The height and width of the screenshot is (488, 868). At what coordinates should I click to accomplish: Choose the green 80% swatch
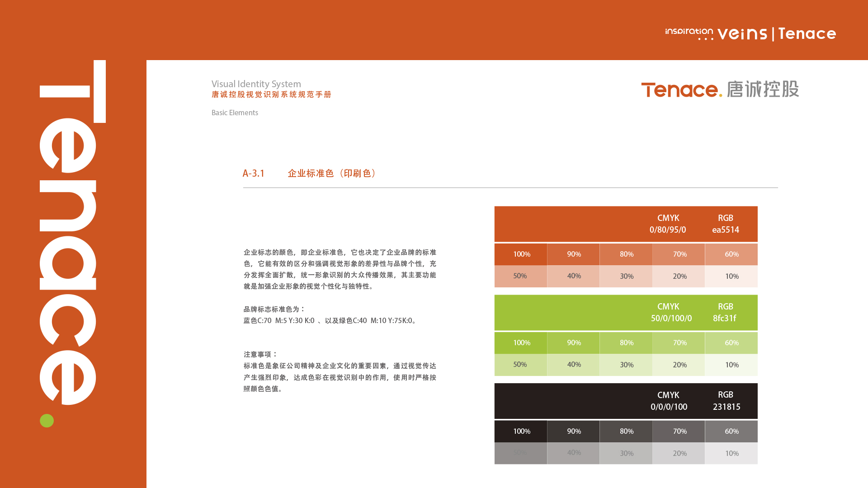pos(626,343)
